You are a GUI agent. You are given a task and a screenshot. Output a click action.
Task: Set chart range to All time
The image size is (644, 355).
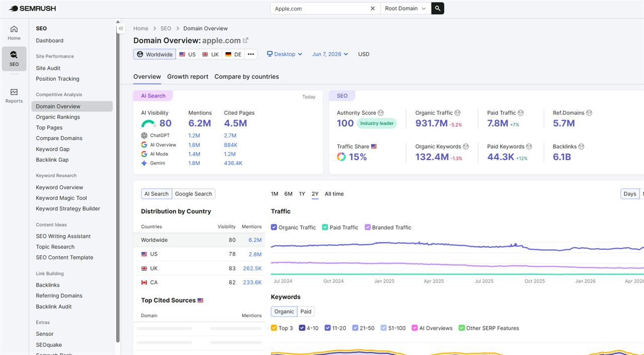[x=334, y=194]
